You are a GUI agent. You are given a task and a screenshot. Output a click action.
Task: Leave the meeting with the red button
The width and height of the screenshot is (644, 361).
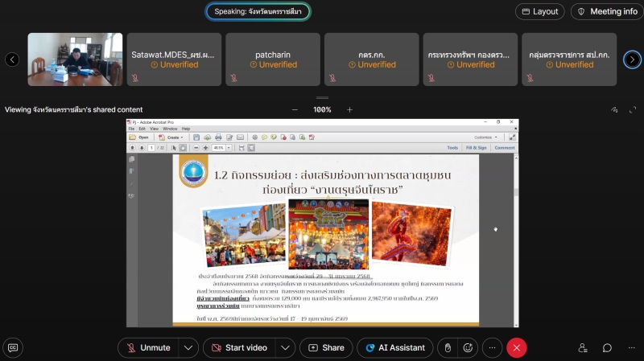coord(517,347)
